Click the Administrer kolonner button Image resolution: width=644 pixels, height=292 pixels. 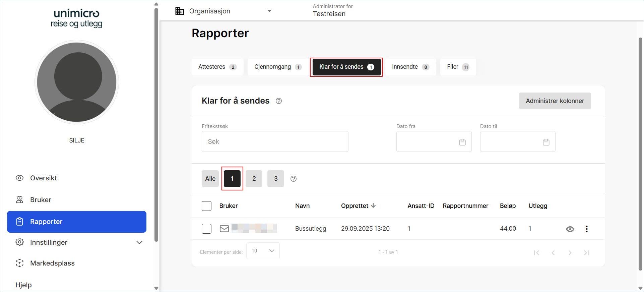[x=555, y=101]
